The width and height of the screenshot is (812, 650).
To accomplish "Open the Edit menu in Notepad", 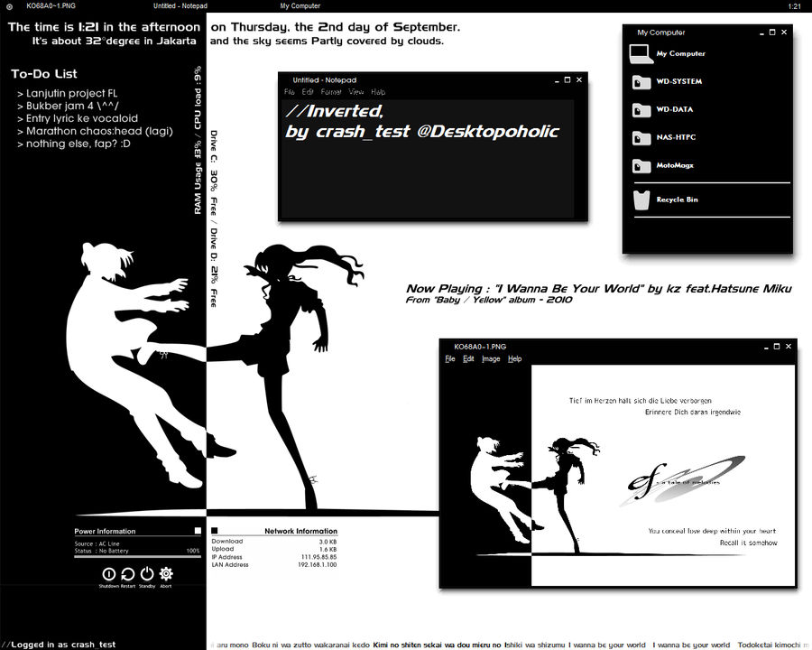I will 308,92.
